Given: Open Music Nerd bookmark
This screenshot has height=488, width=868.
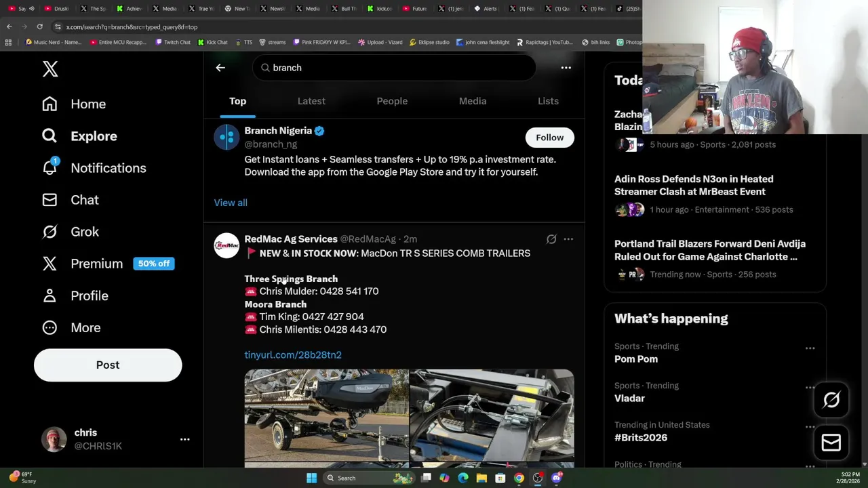Looking at the screenshot, I should (54, 42).
